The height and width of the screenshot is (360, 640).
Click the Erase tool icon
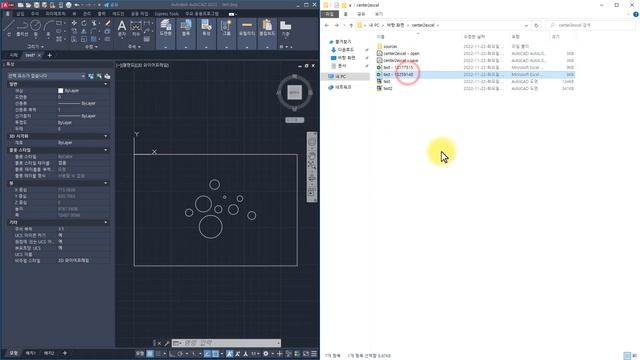click(108, 23)
